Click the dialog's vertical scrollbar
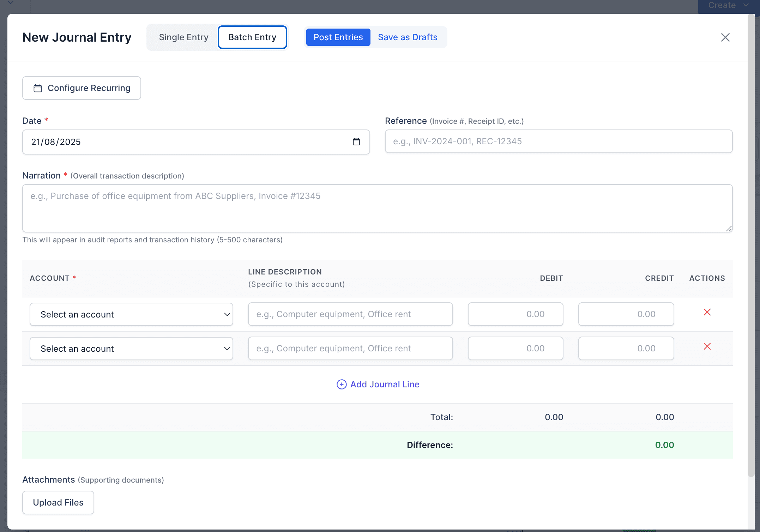The image size is (760, 532). click(x=751, y=247)
